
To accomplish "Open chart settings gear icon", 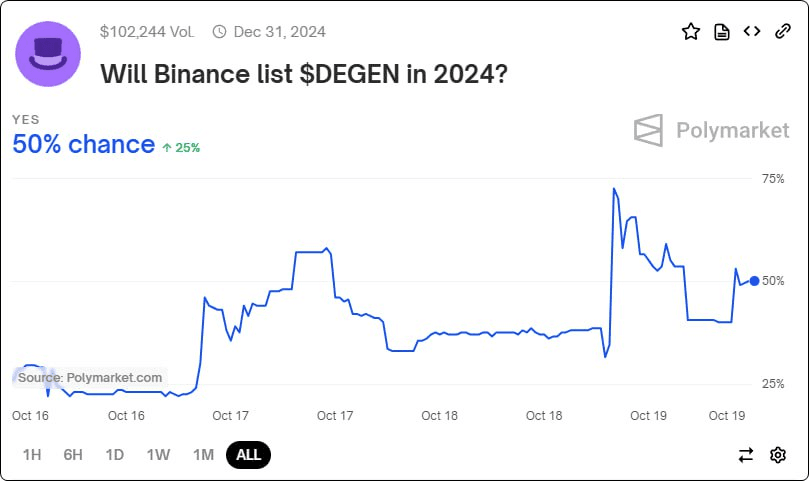I will tap(777, 455).
